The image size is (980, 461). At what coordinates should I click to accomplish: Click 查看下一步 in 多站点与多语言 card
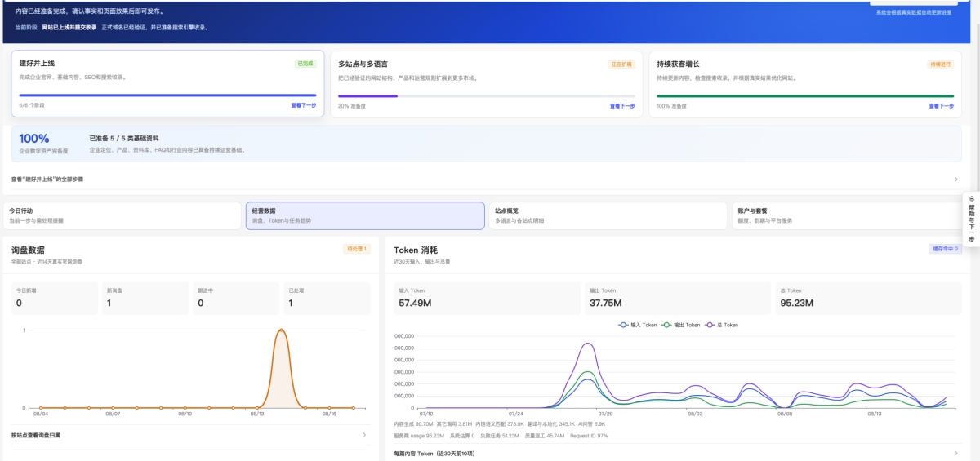pos(622,105)
